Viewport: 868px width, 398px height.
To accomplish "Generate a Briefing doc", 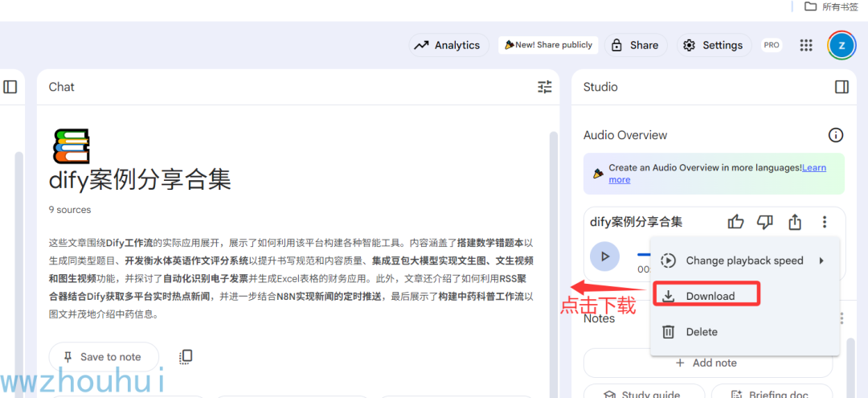I will (x=772, y=392).
